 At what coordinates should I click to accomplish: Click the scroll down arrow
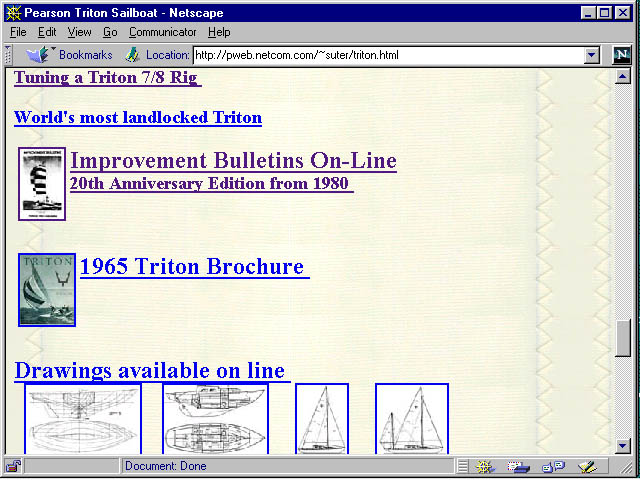[x=622, y=445]
